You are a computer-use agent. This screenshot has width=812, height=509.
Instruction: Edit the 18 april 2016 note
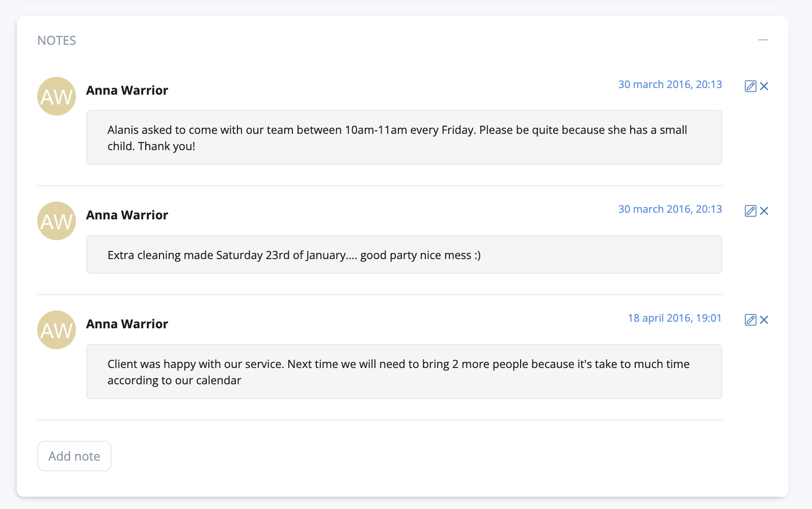(750, 320)
